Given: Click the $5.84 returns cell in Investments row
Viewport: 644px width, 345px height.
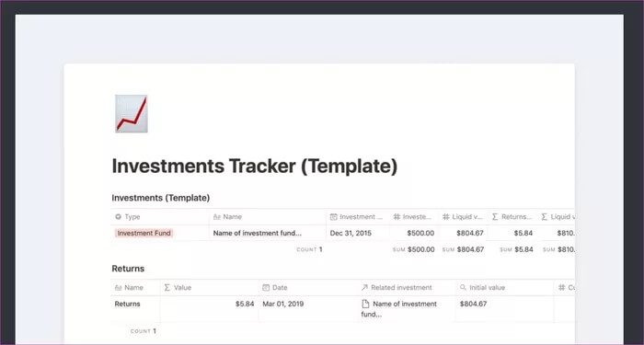Looking at the screenshot, I should (523, 234).
